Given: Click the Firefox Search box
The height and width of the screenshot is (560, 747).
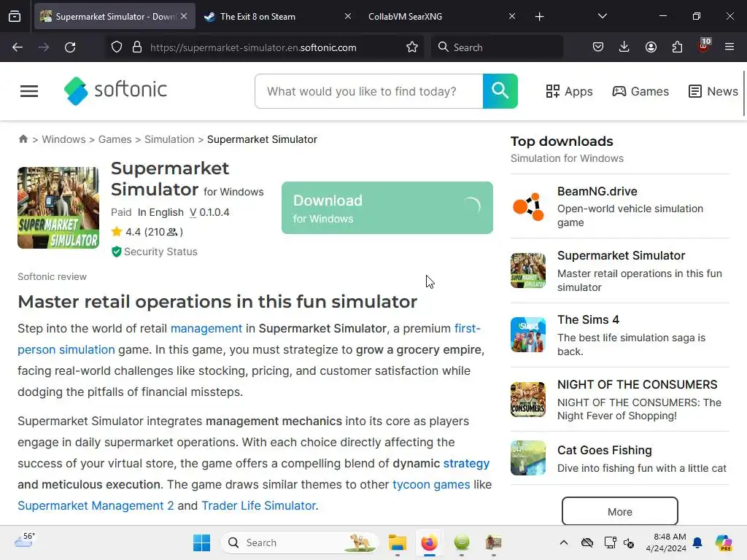Looking at the screenshot, I should pyautogui.click(x=497, y=47).
